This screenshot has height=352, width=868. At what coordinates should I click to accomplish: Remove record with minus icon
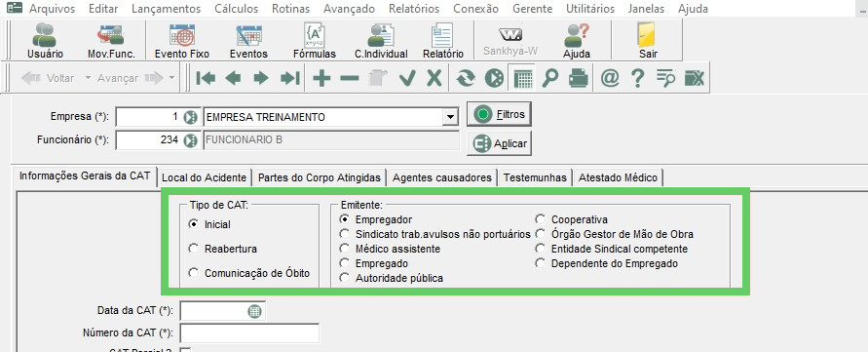pos(350,78)
